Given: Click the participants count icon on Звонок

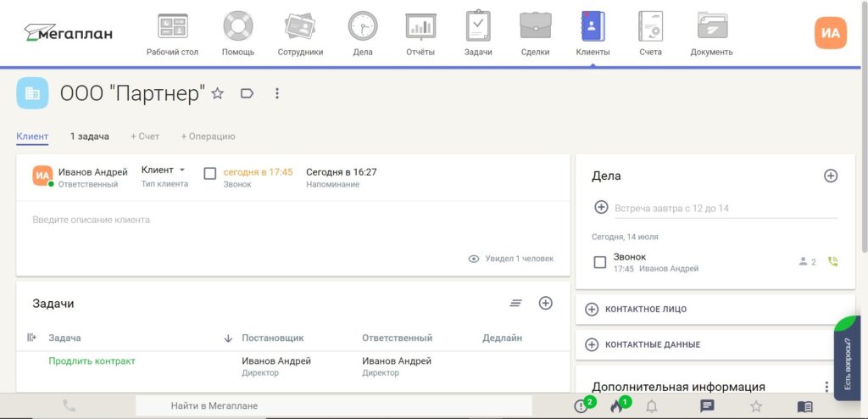Looking at the screenshot, I should click(x=807, y=261).
